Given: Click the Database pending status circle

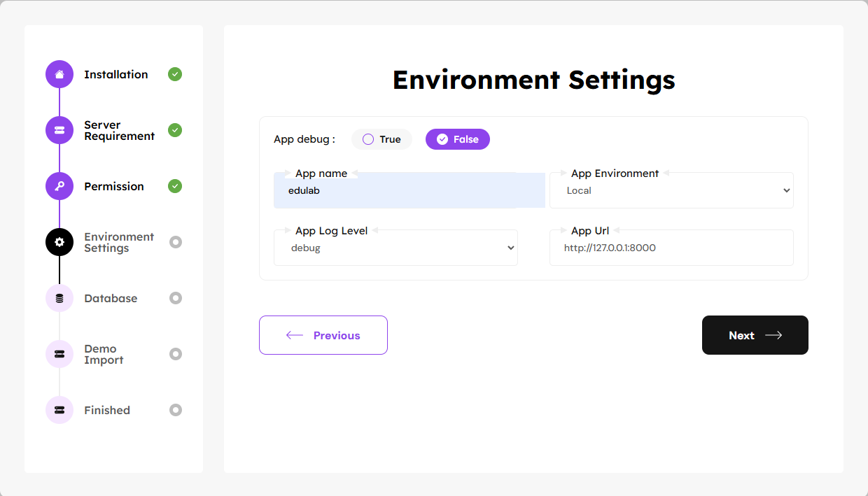Looking at the screenshot, I should 176,298.
